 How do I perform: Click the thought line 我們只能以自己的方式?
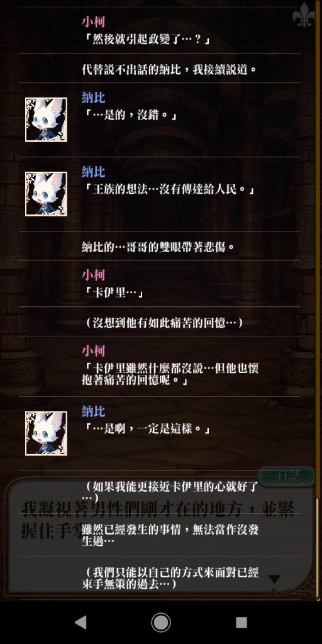170,579
